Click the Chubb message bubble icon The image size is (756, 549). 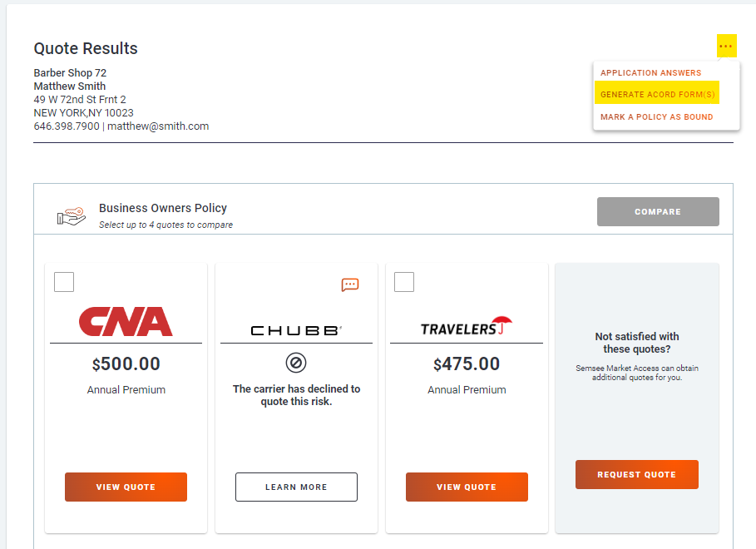pos(350,284)
